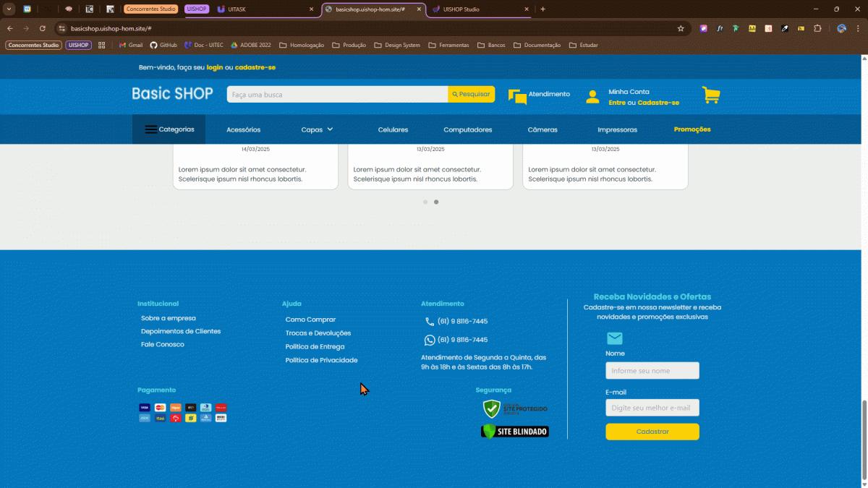Viewport: 868px width, 488px height.
Task: Click the yellow Cadastrar newsletter button
Action: (652, 432)
